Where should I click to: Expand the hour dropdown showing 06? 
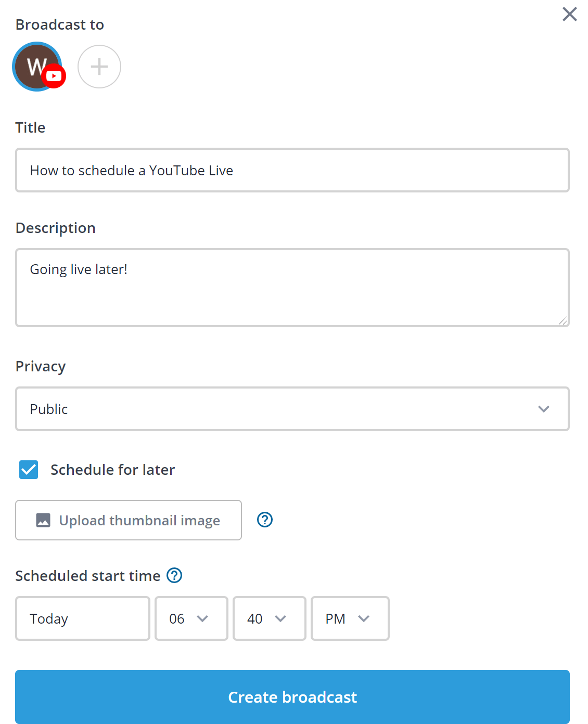(x=191, y=618)
